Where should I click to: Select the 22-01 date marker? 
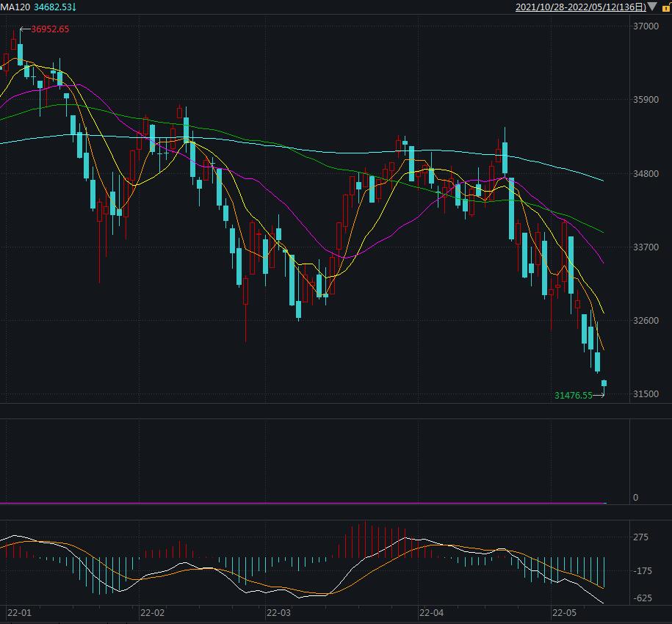(x=19, y=613)
